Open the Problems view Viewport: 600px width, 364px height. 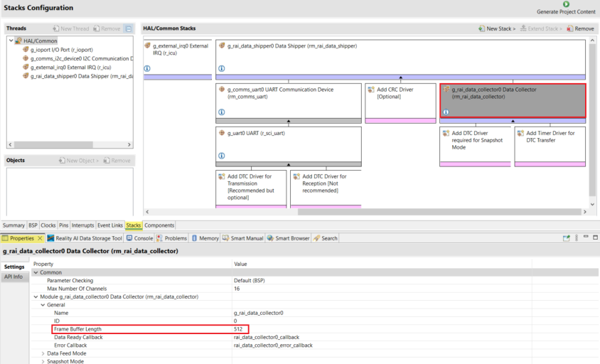click(x=172, y=238)
